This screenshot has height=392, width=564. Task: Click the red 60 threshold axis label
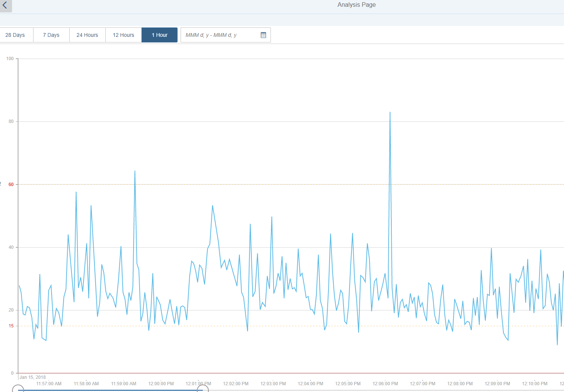point(11,185)
